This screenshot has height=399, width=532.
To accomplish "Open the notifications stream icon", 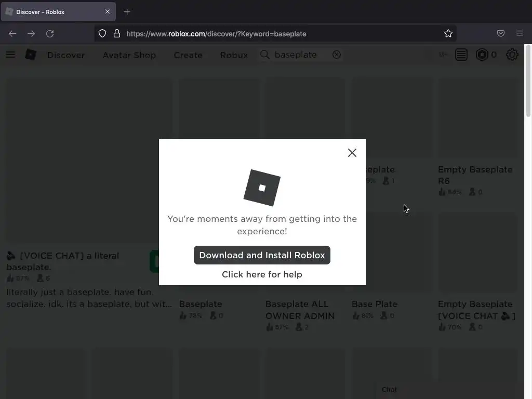I will pyautogui.click(x=461, y=55).
